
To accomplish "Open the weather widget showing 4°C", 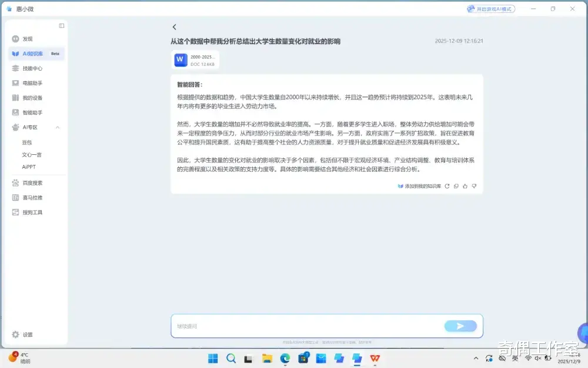I will tap(19, 358).
